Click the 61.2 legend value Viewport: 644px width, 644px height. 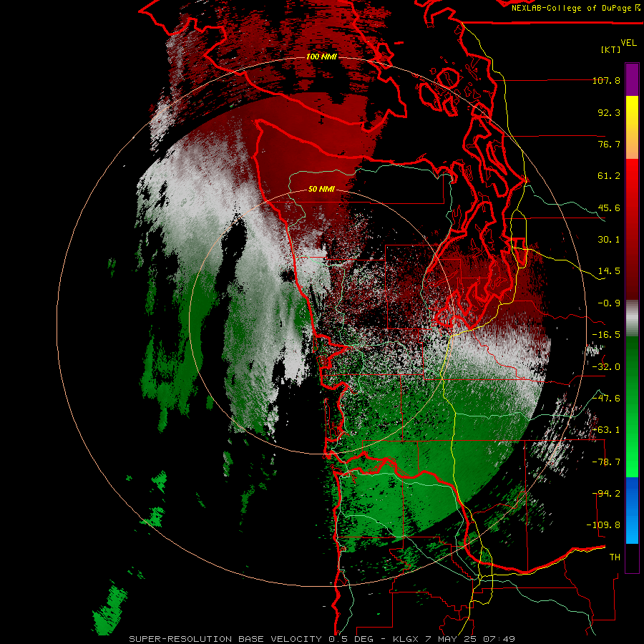click(x=609, y=176)
